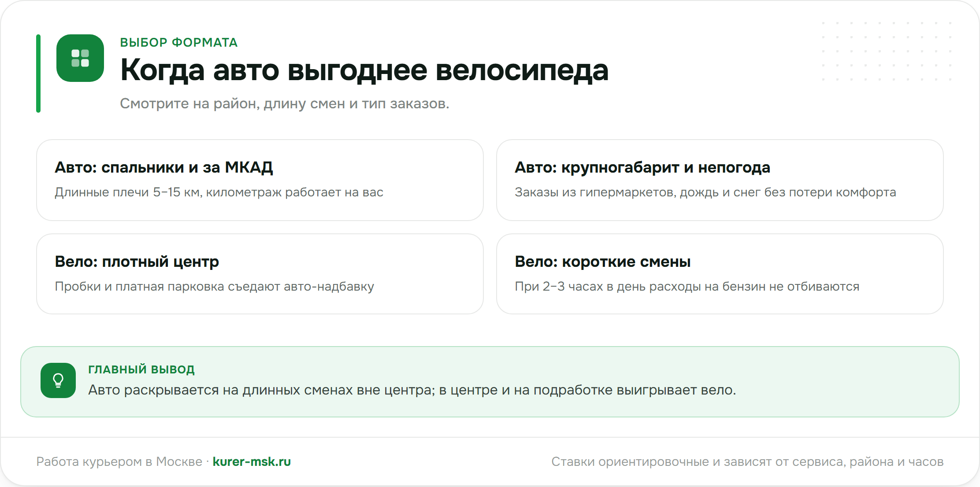980x487 pixels.
Task: Select the 'Вело: короткие смены' card heading
Action: coord(603,262)
